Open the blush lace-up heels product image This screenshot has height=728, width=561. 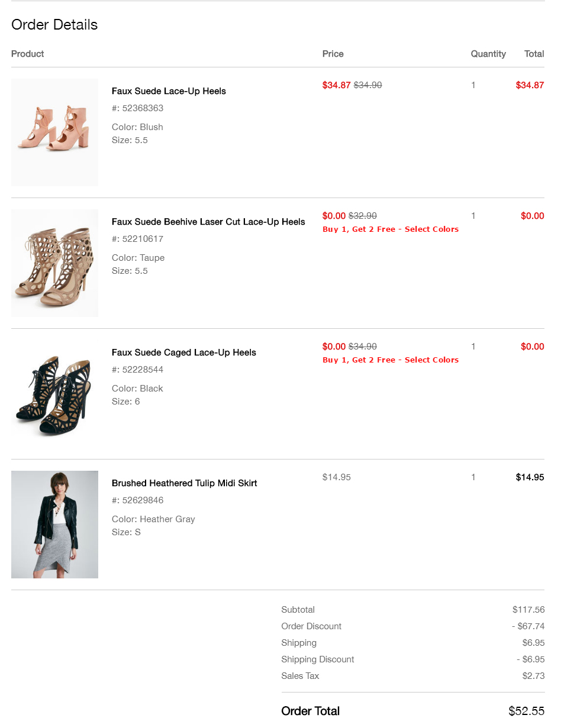pos(54,132)
